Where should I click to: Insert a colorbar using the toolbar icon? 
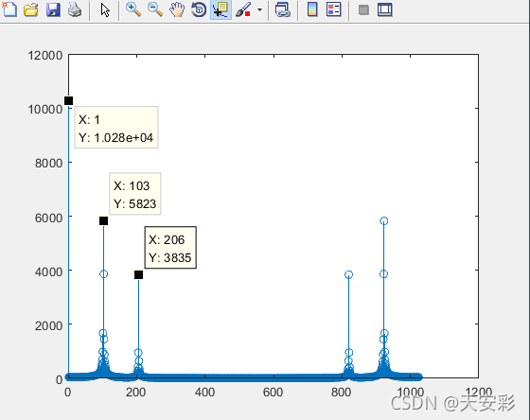point(312,9)
